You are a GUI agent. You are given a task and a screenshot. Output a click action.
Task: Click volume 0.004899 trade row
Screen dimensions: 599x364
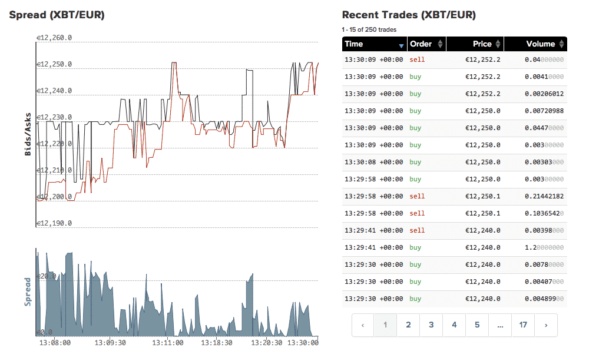point(455,299)
